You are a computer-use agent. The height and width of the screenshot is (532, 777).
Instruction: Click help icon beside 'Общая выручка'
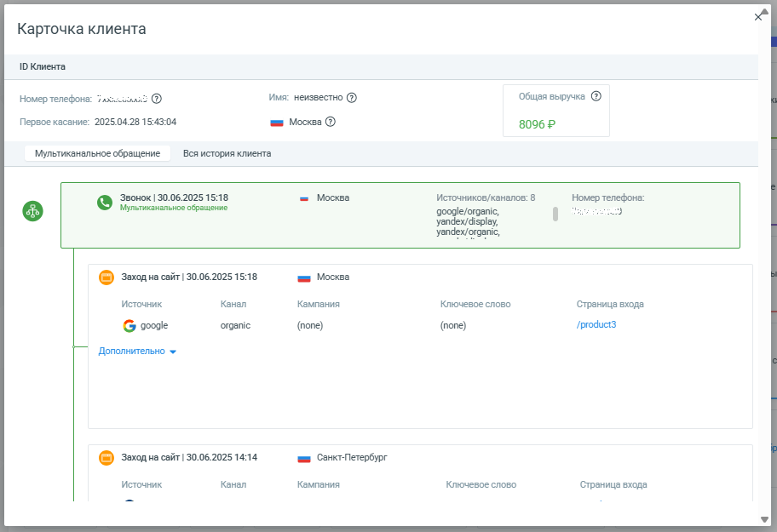point(596,96)
